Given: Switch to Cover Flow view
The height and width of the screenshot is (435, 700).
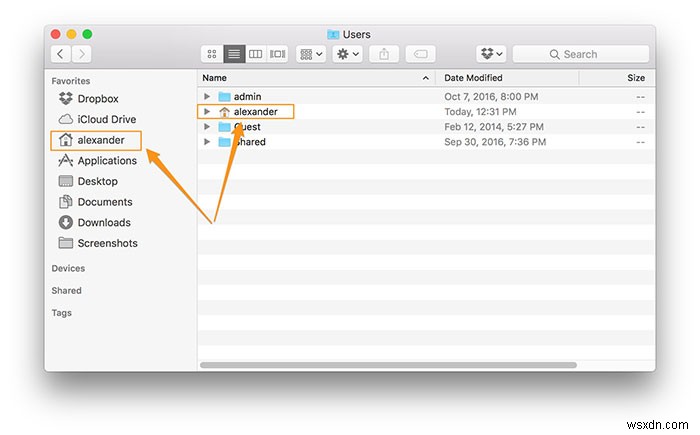Looking at the screenshot, I should tap(277, 54).
